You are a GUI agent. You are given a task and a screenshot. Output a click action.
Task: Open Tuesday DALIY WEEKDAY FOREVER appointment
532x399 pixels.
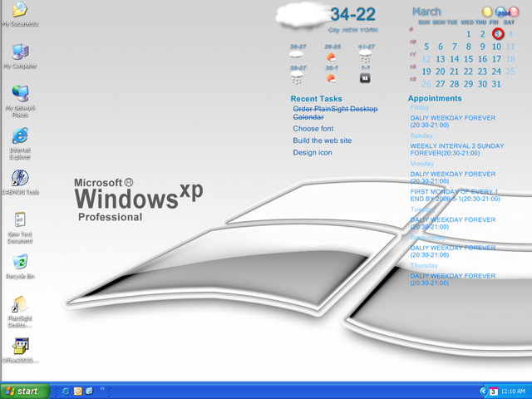pos(453,224)
